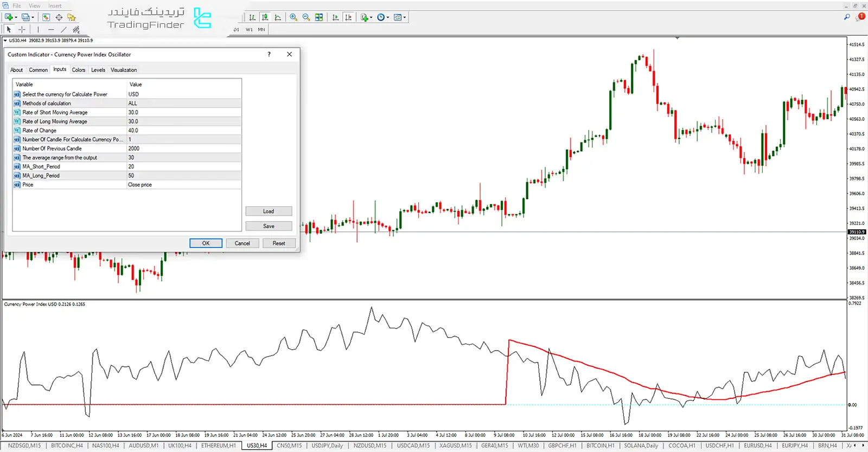Click the Reset button
This screenshot has width=868, height=452.
[278, 243]
